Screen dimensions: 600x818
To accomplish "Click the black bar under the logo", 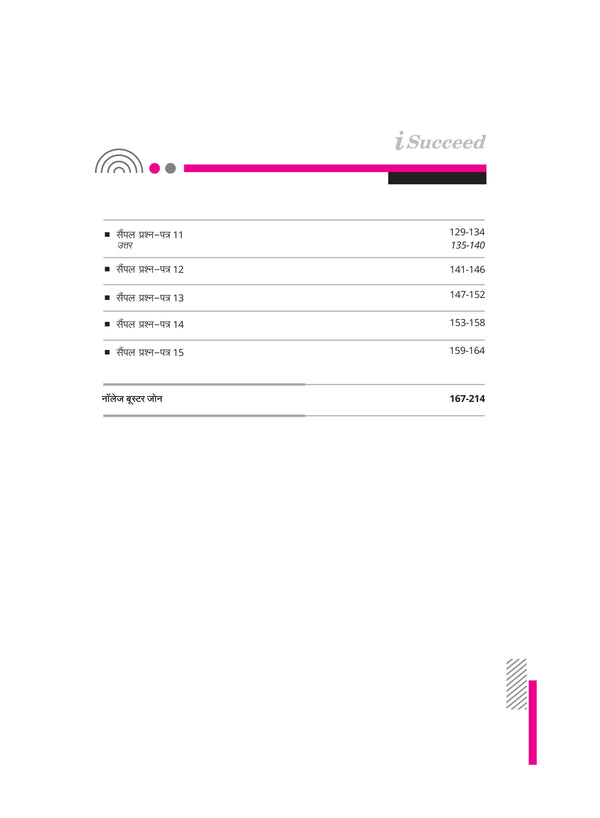I will coord(437,178).
